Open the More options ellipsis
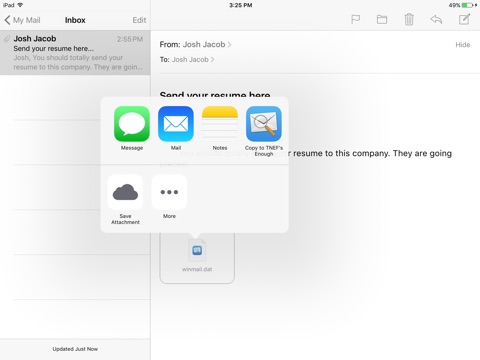The image size is (480, 360). (169, 192)
